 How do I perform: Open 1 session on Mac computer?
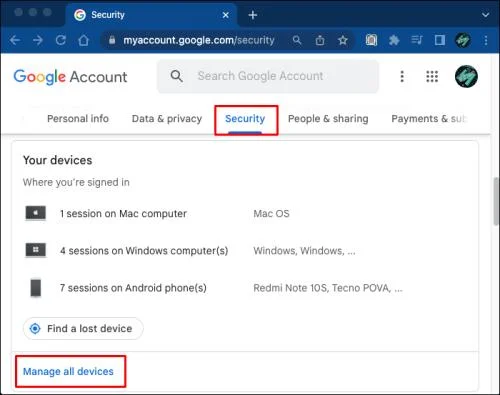(123, 214)
